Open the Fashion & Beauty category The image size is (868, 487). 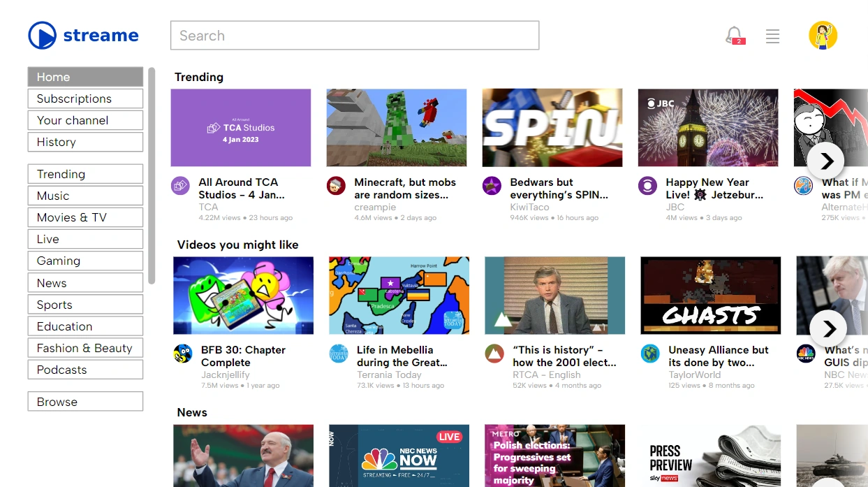(x=85, y=348)
